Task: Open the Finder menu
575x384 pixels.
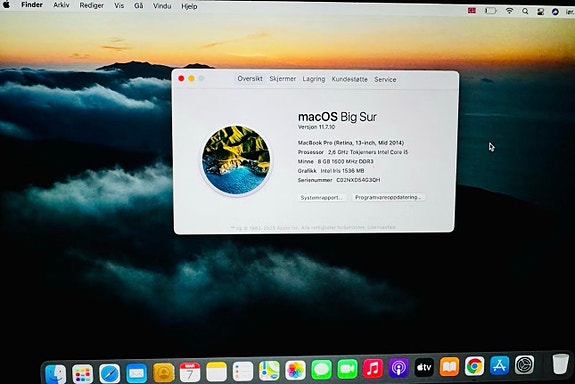Action: click(x=32, y=5)
